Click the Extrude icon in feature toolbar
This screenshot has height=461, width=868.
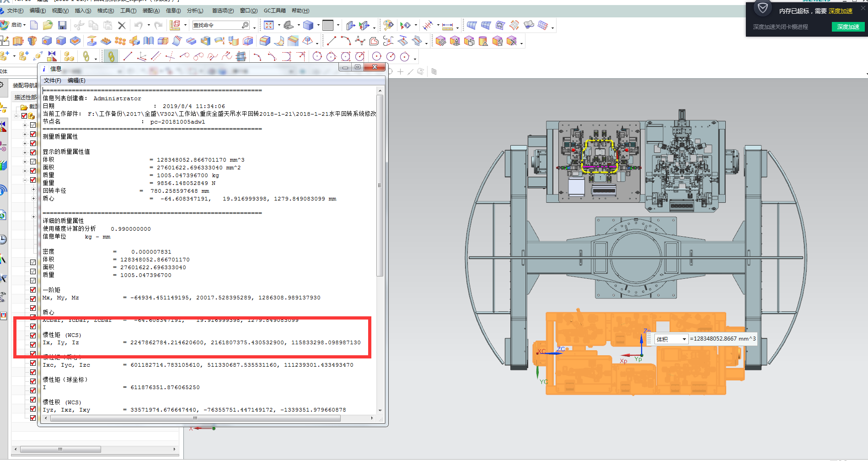point(18,41)
